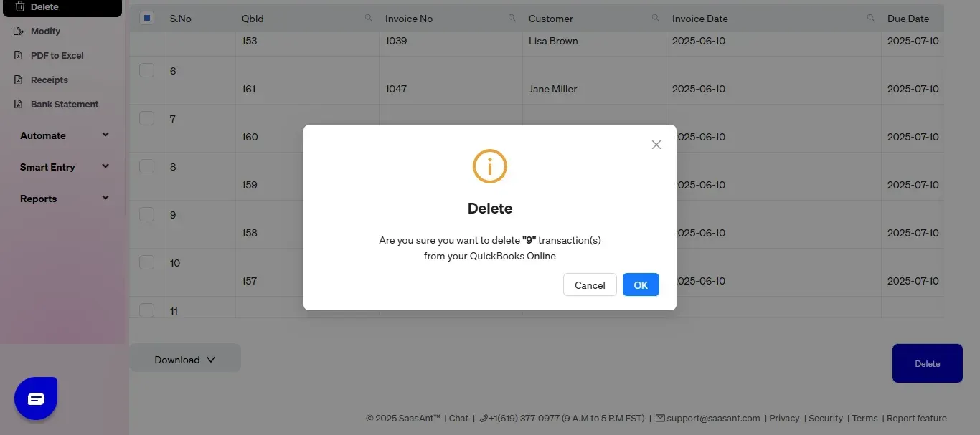980x435 pixels.
Task: Click the Modify icon in the sidebar
Action: point(19,32)
